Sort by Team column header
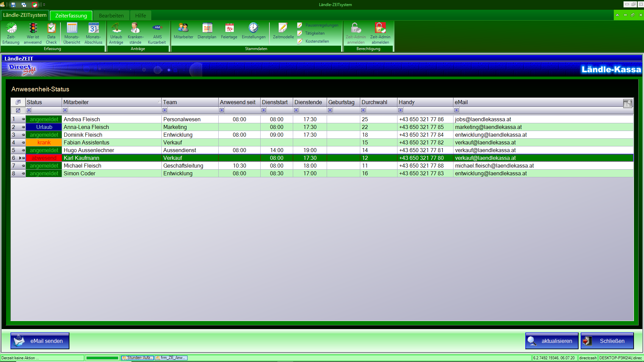The image size is (644, 362). coord(190,102)
